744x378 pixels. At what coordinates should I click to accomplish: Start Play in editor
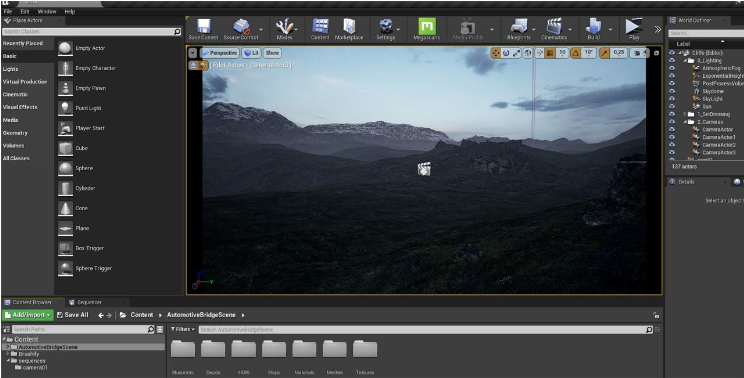point(633,27)
